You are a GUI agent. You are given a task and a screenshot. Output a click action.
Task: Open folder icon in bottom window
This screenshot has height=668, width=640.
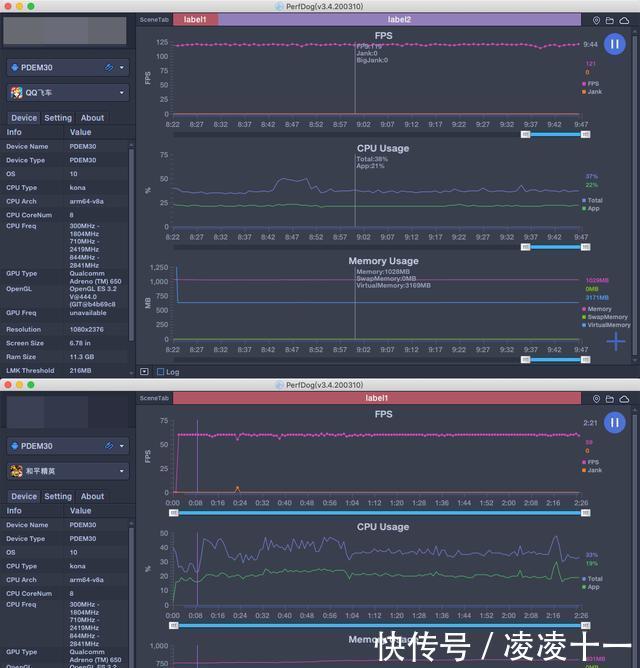pos(610,399)
